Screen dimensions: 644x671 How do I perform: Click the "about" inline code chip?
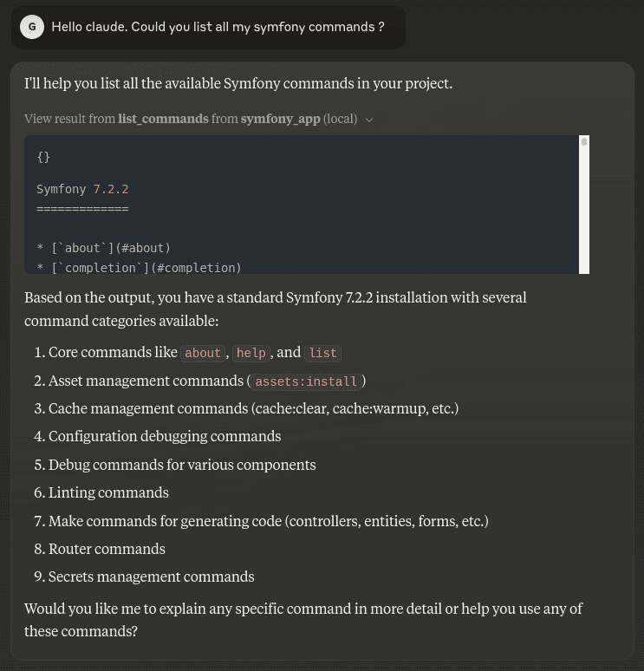click(x=203, y=353)
